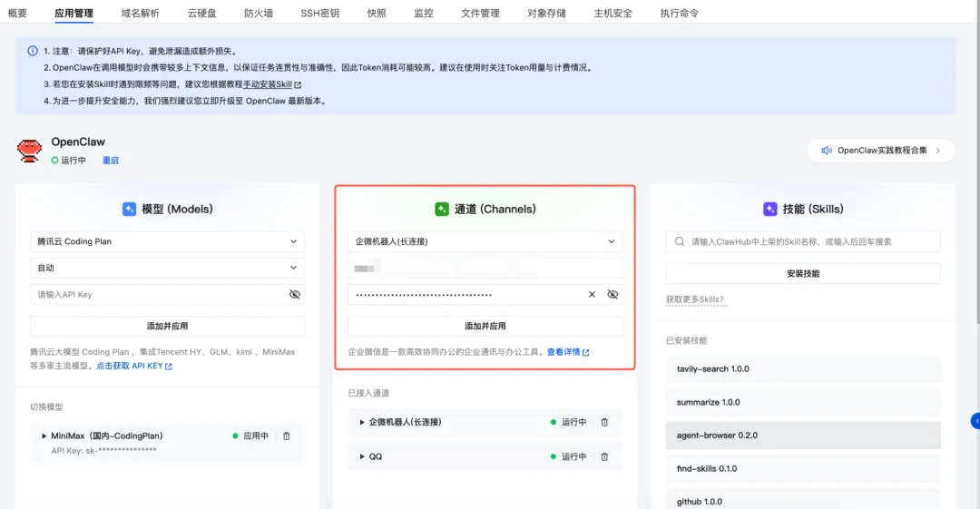Select the tavily-search 1.0.0 skill
Image resolution: width=980 pixels, height=509 pixels.
click(x=803, y=369)
